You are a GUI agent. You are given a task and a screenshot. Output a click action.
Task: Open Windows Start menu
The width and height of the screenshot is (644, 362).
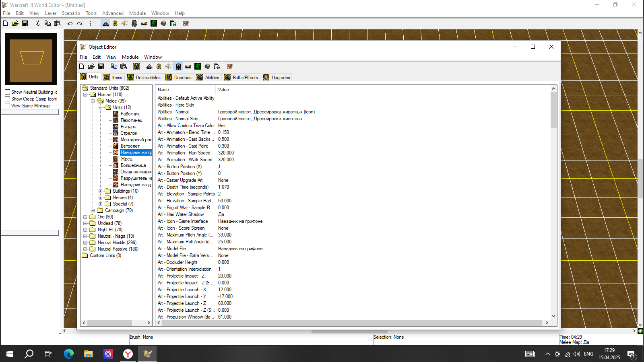pos(10,354)
